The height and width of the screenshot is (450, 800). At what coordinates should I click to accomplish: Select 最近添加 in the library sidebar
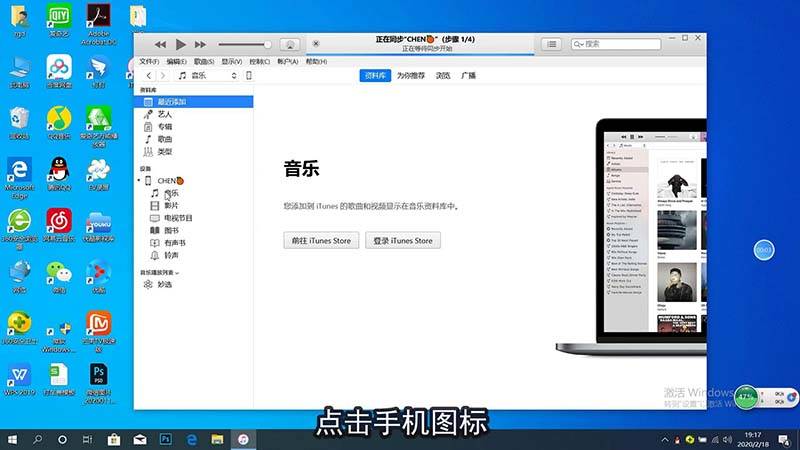[193, 102]
